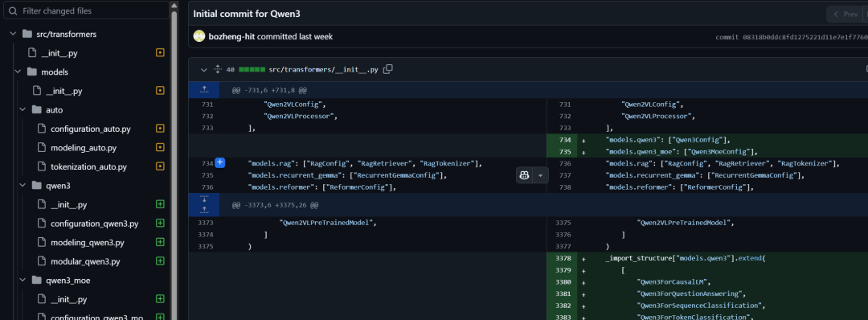Open __init__.py under qwen3 folder
This screenshot has width=868, height=320.
pyautogui.click(x=68, y=205)
